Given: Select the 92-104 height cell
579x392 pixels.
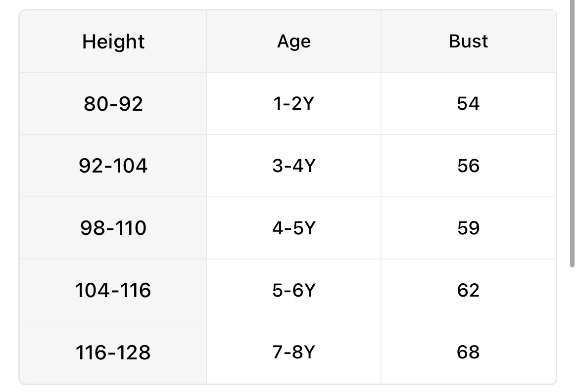Looking at the screenshot, I should click(x=113, y=166).
